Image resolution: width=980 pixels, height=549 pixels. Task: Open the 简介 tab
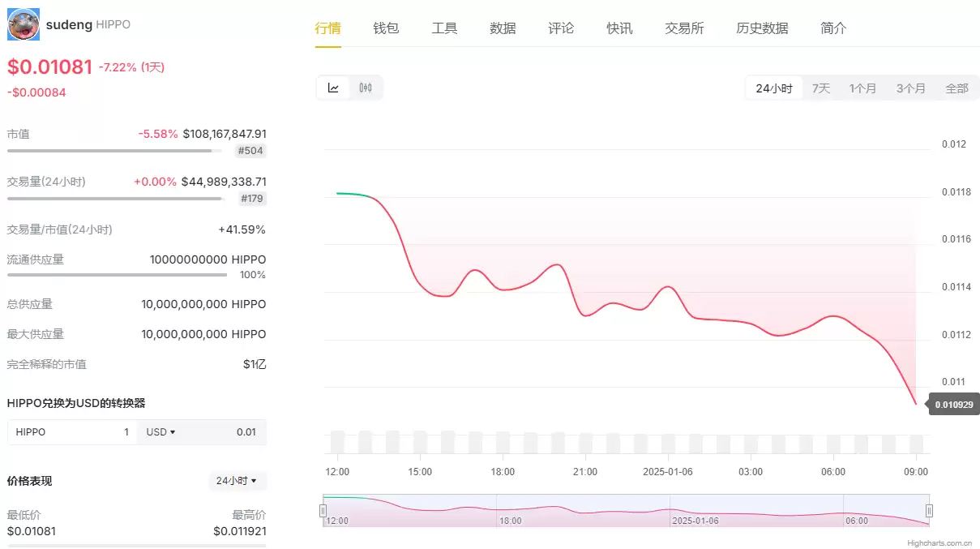click(832, 27)
